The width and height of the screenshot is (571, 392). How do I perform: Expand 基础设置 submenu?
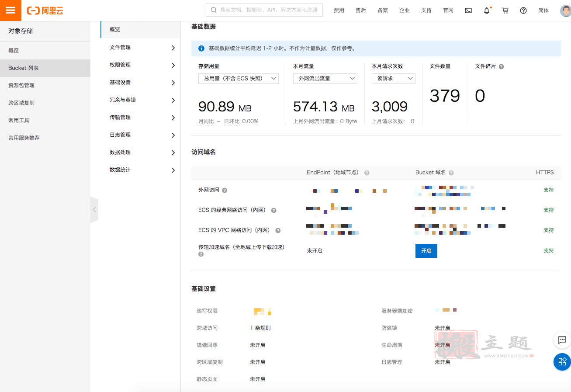[141, 82]
